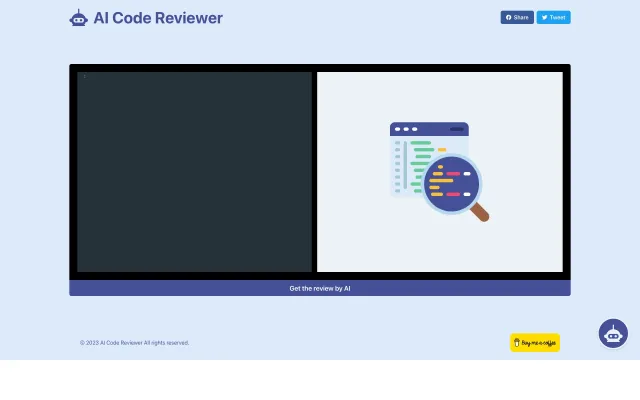Open the Buy me a coffee button
The image size is (640, 400).
535,342
